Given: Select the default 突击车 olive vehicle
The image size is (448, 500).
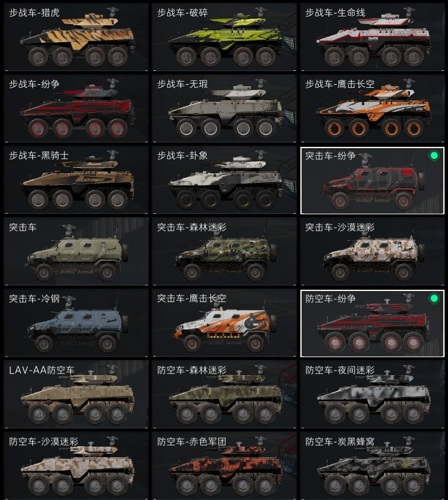Looking at the screenshot, I should (x=76, y=252).
